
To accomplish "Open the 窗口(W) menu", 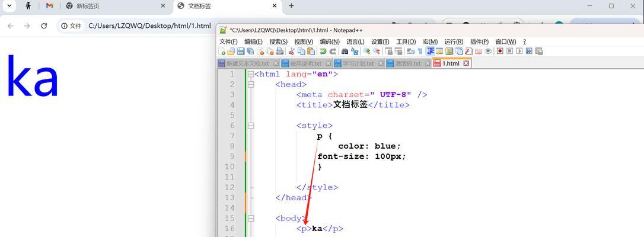I will (506, 42).
